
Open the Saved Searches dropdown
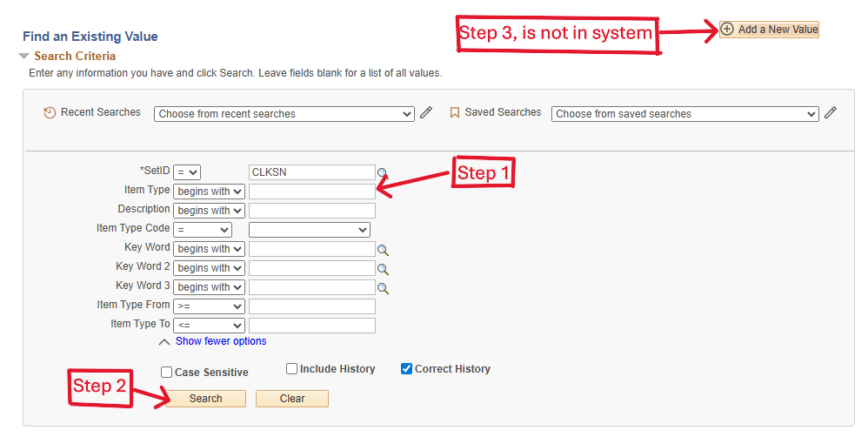(x=684, y=114)
